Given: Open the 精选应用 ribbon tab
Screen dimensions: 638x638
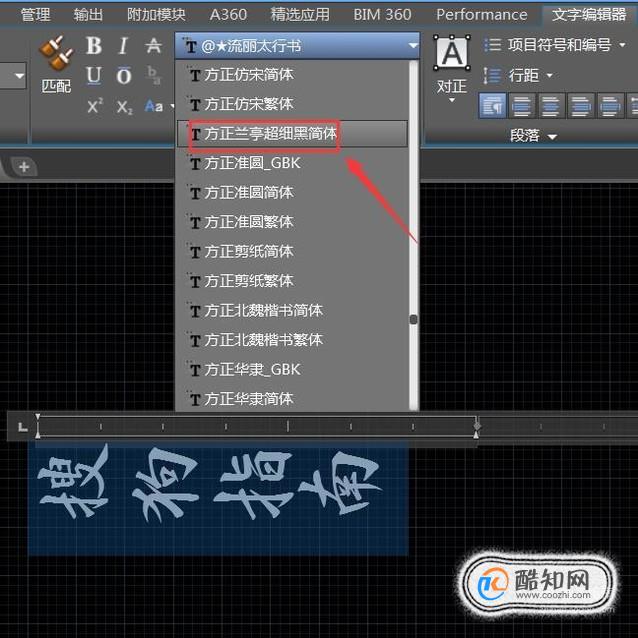Looking at the screenshot, I should tap(300, 15).
